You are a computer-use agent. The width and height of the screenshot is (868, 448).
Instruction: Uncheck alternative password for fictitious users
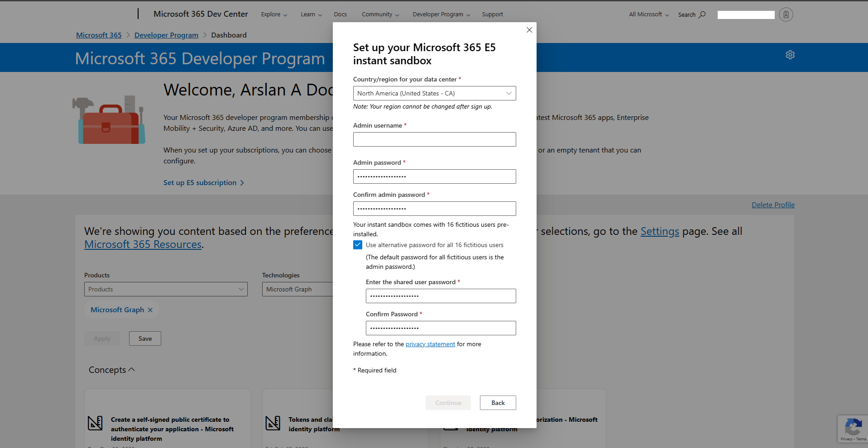[x=358, y=245]
